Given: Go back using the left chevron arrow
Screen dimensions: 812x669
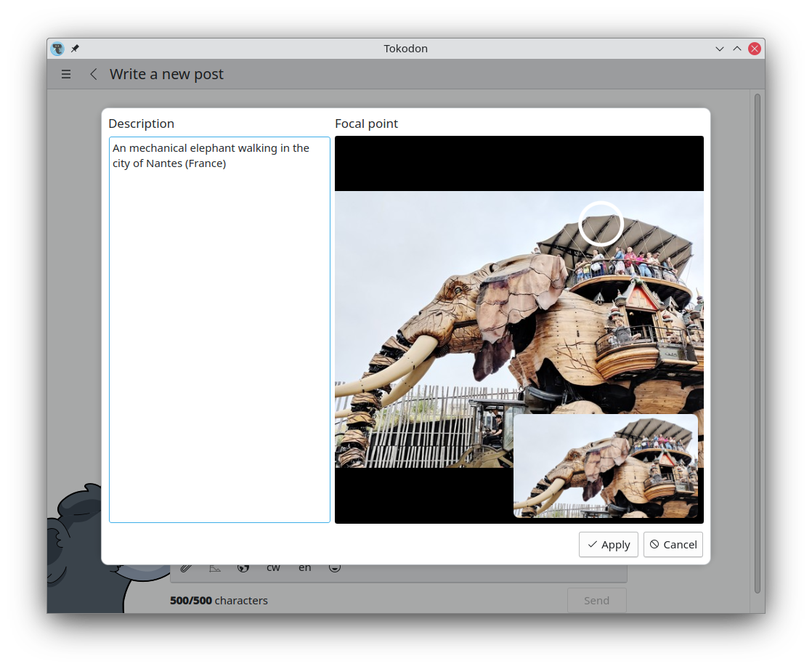Looking at the screenshot, I should point(94,74).
